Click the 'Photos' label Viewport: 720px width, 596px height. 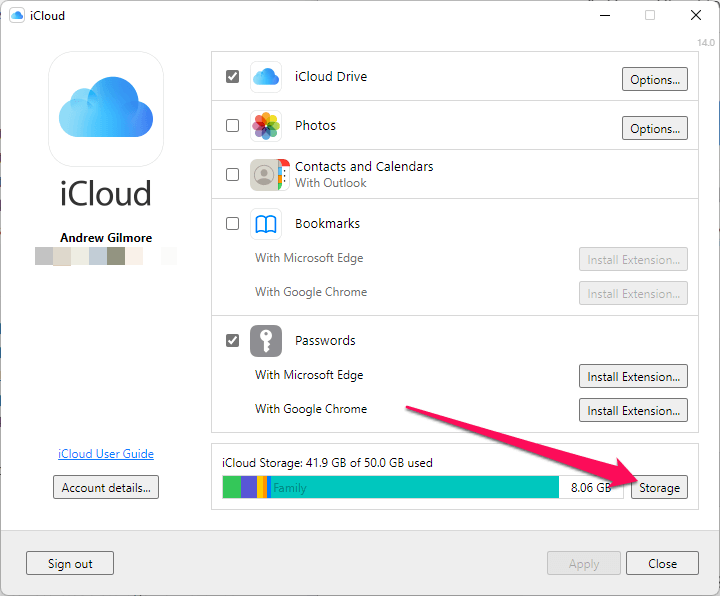coord(315,125)
